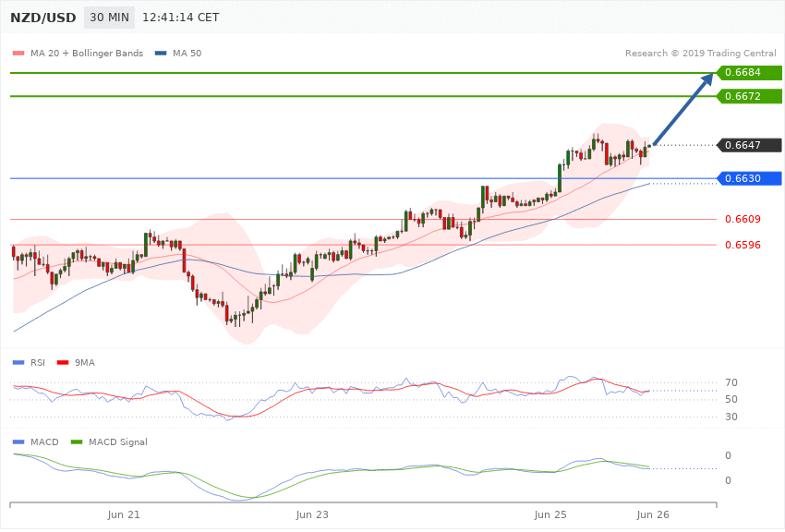Click the 0.6672 resistance price tag
785x532 pixels.
click(x=750, y=96)
